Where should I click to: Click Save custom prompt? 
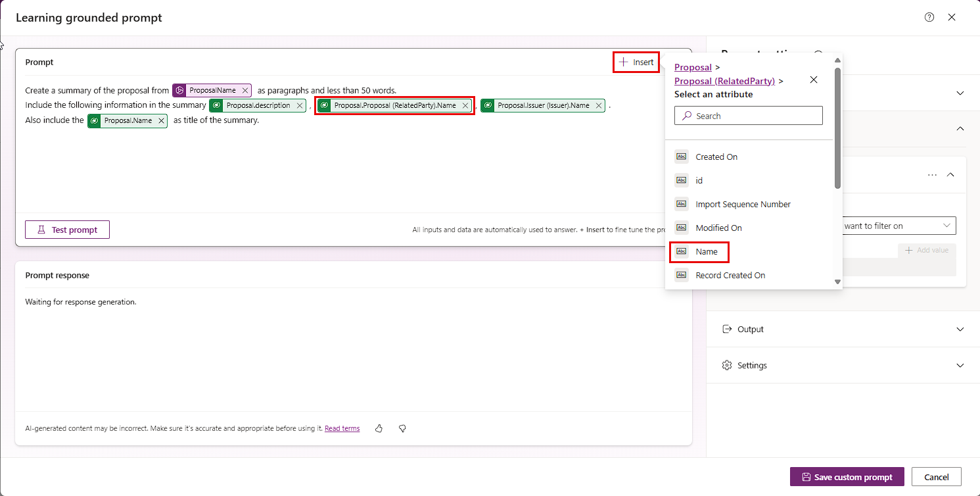tap(847, 476)
